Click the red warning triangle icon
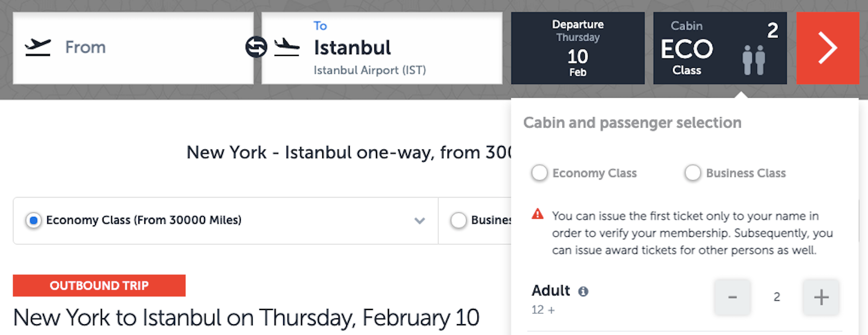The height and width of the screenshot is (335, 868). point(538,214)
